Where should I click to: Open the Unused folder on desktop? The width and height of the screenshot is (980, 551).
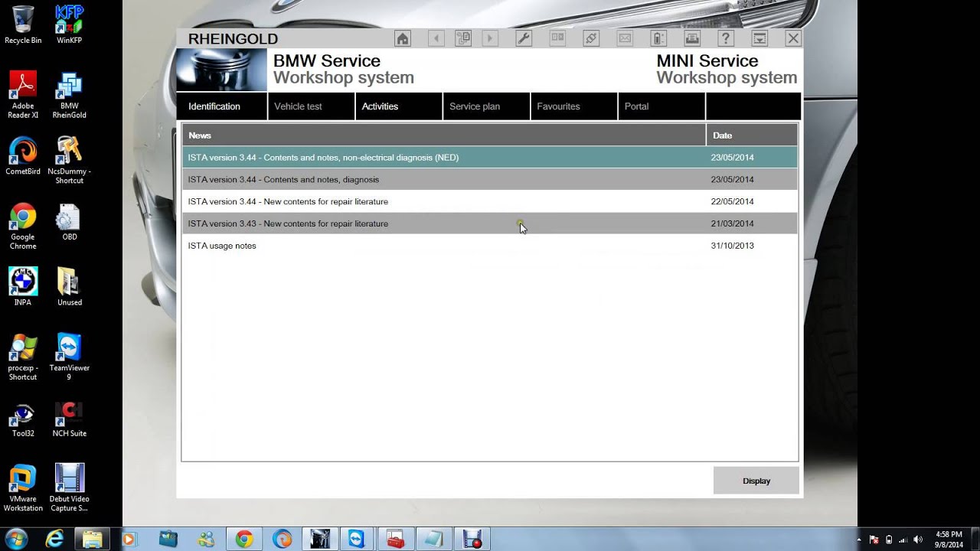(x=69, y=287)
